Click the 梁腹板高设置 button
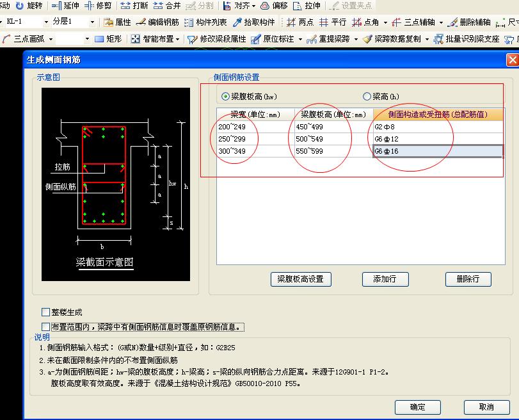The image size is (519, 420). coord(301,279)
